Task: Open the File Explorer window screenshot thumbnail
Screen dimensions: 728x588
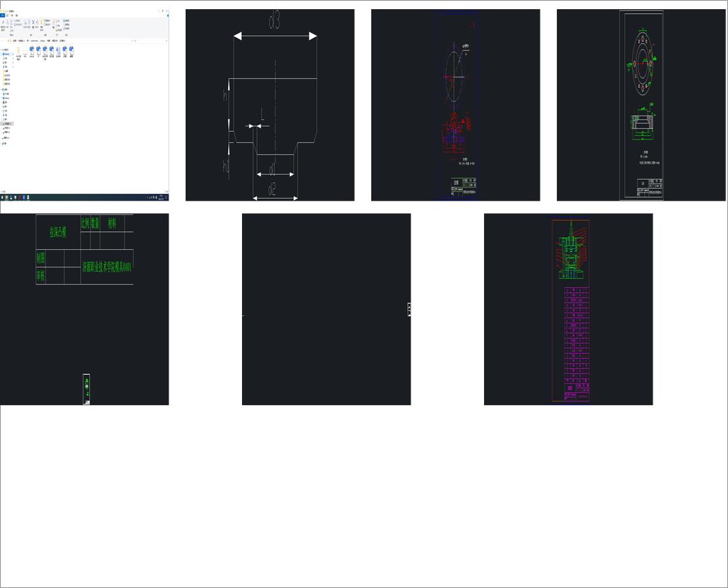Action: (x=84, y=105)
